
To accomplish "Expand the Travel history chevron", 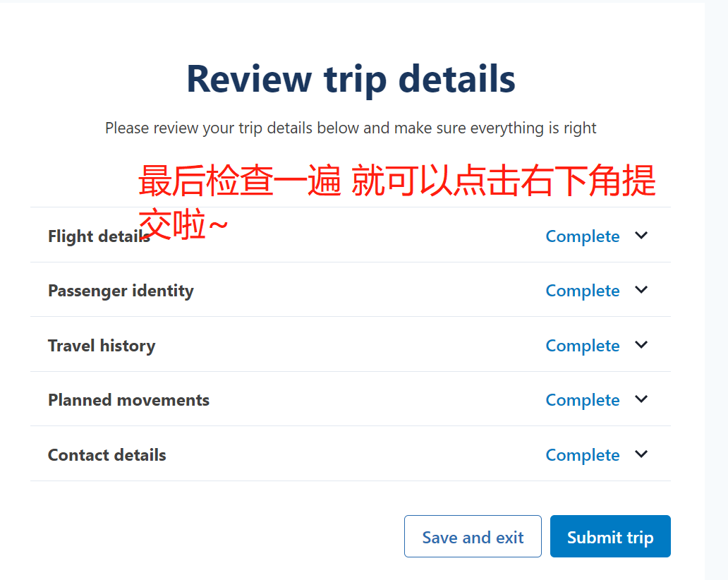I will pos(641,345).
